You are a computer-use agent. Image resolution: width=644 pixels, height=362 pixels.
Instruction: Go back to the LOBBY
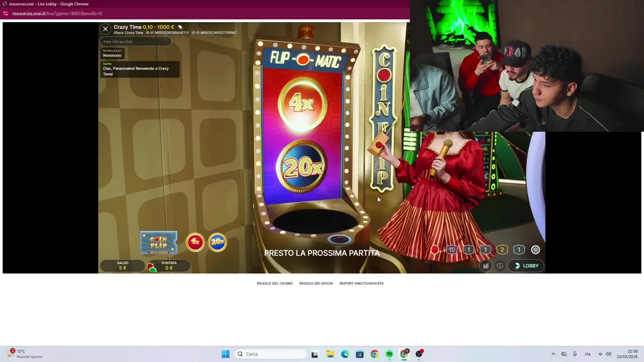526,266
